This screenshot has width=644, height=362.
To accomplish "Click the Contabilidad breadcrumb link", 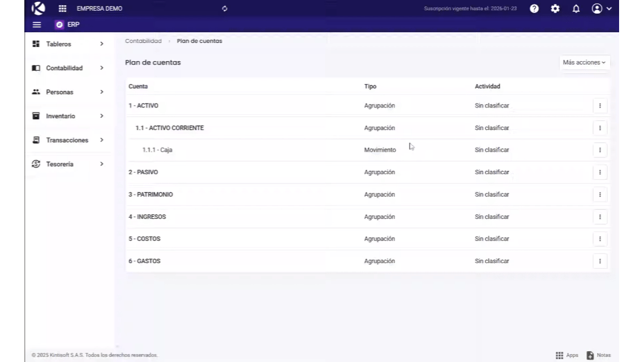I will coord(143,41).
